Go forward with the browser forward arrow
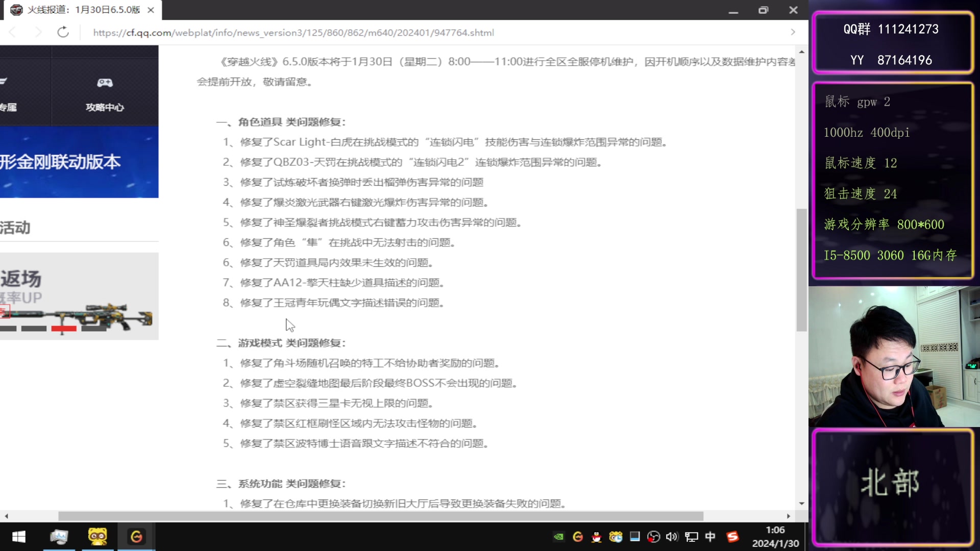 (38, 32)
